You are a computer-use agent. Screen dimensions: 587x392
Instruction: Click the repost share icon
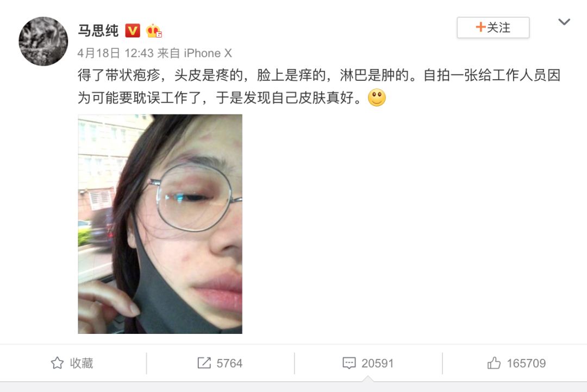tap(204, 363)
